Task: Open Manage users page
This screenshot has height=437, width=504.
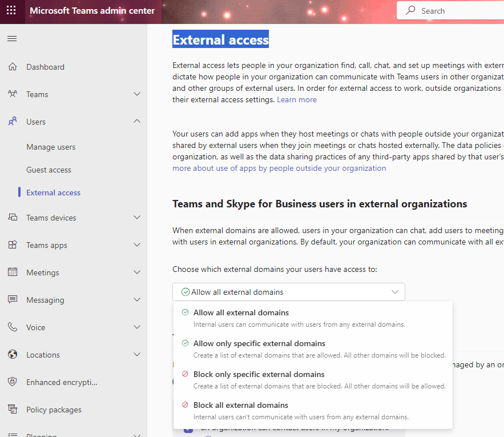Action: tap(51, 147)
